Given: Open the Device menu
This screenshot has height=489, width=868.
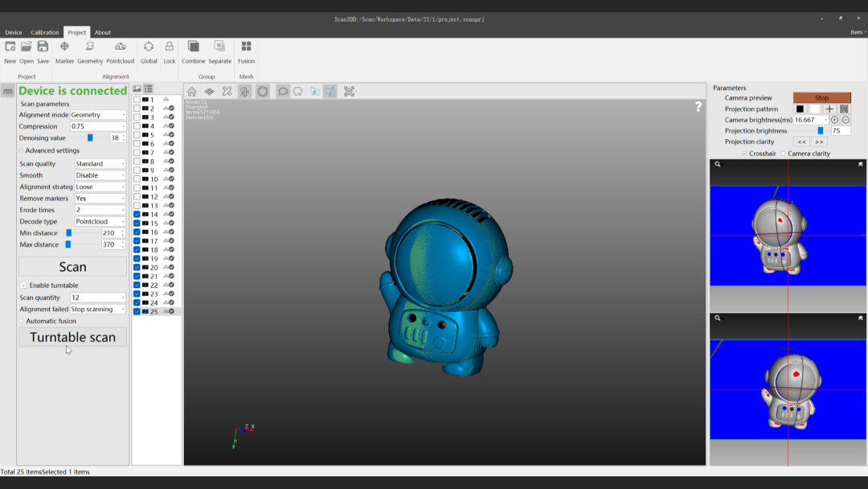Looking at the screenshot, I should (14, 32).
